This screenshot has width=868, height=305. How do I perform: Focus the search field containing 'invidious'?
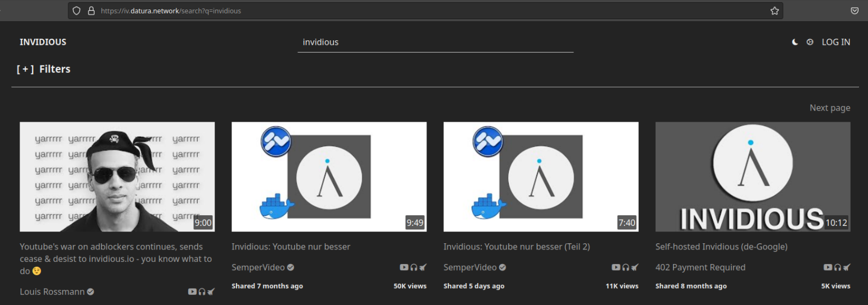tap(435, 42)
